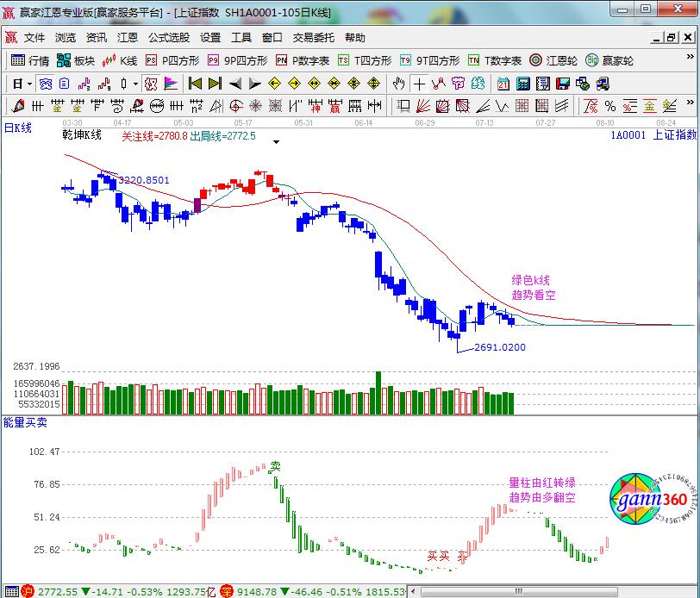Toggle the crosshair cursor mode
This screenshot has height=598, width=700.
point(418,84)
